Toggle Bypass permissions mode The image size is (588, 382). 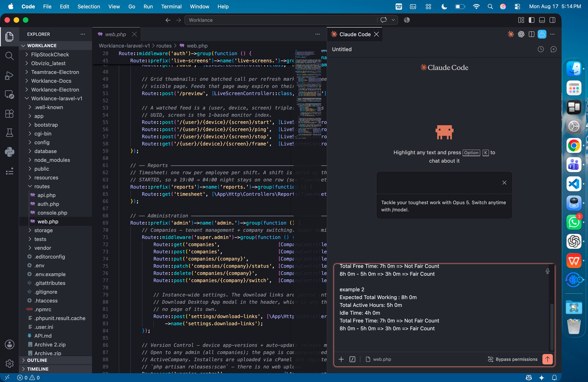pos(513,359)
